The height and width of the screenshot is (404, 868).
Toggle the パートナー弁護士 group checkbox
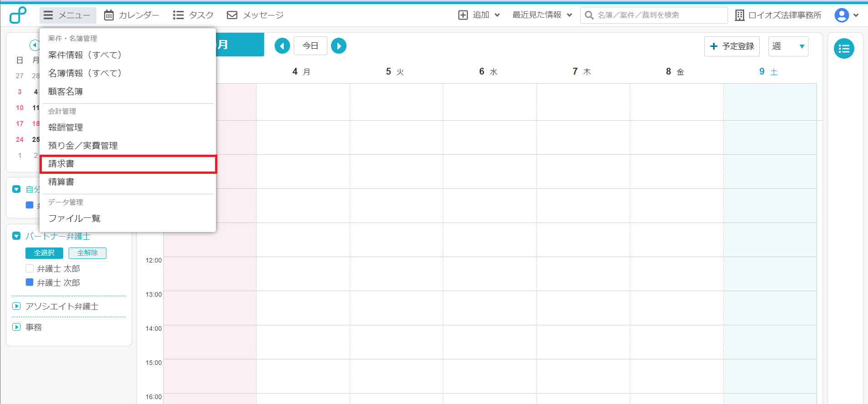click(x=17, y=236)
